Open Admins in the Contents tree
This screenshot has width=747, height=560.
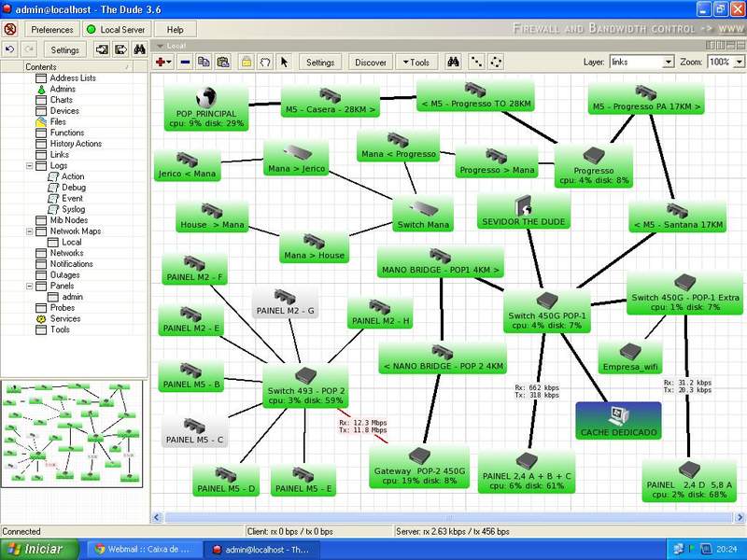click(63, 89)
